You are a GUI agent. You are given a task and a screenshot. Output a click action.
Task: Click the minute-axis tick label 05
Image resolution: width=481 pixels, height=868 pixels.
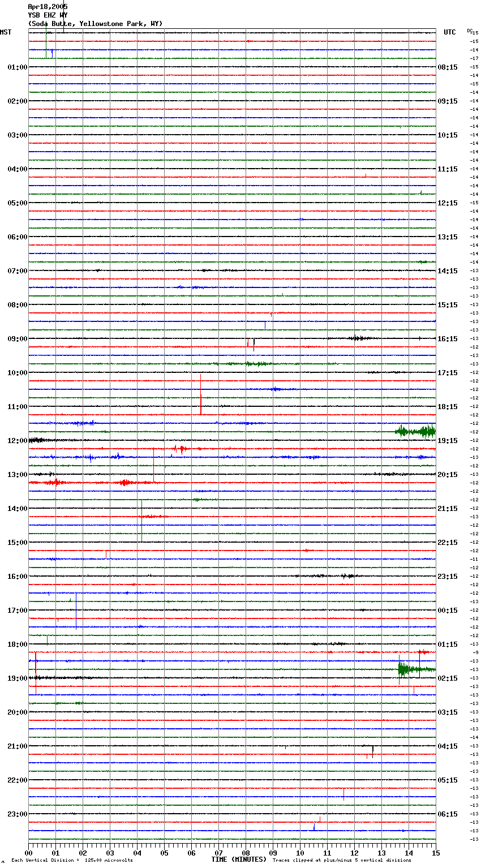pos(164,853)
